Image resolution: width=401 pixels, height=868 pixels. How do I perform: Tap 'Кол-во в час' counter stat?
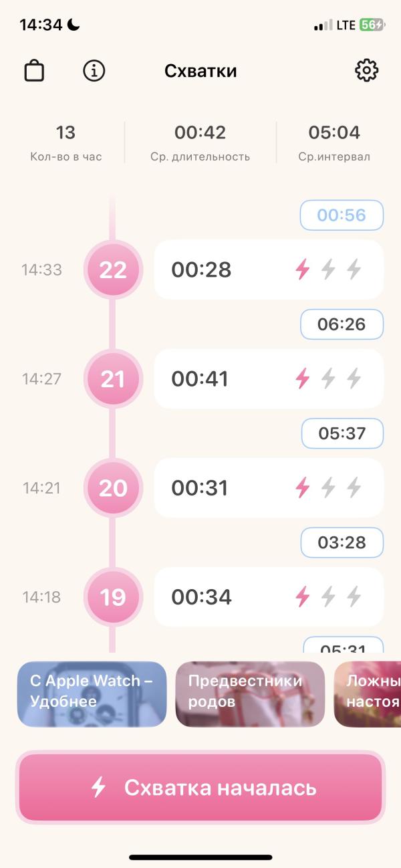coord(66,143)
